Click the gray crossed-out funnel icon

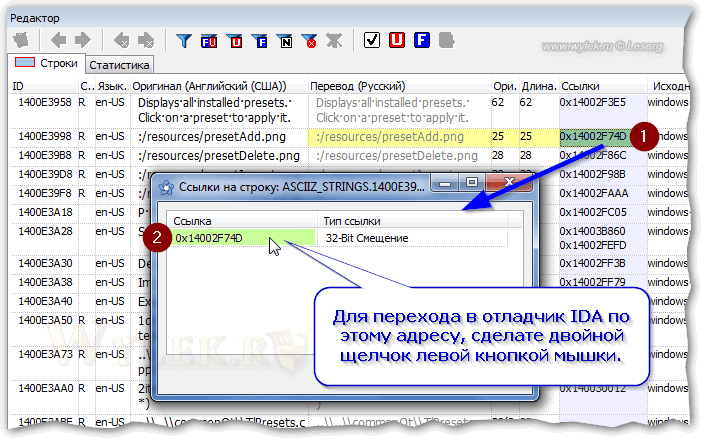click(334, 41)
